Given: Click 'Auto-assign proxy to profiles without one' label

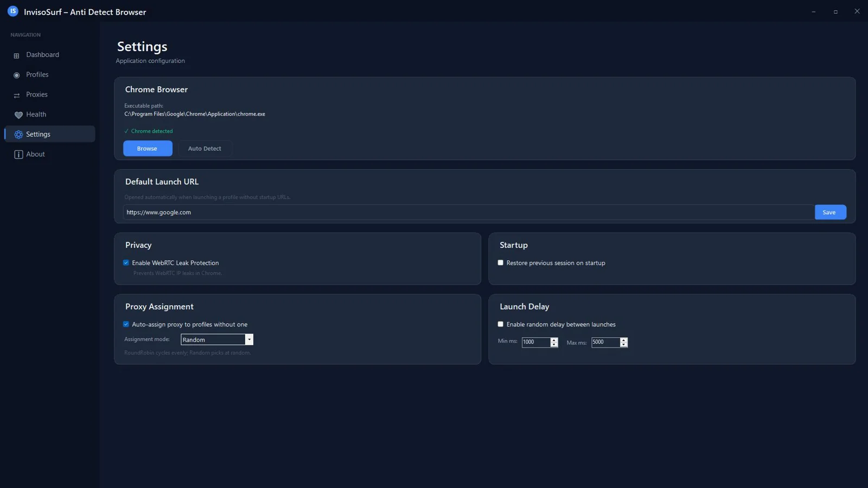Looking at the screenshot, I should pyautogui.click(x=189, y=324).
